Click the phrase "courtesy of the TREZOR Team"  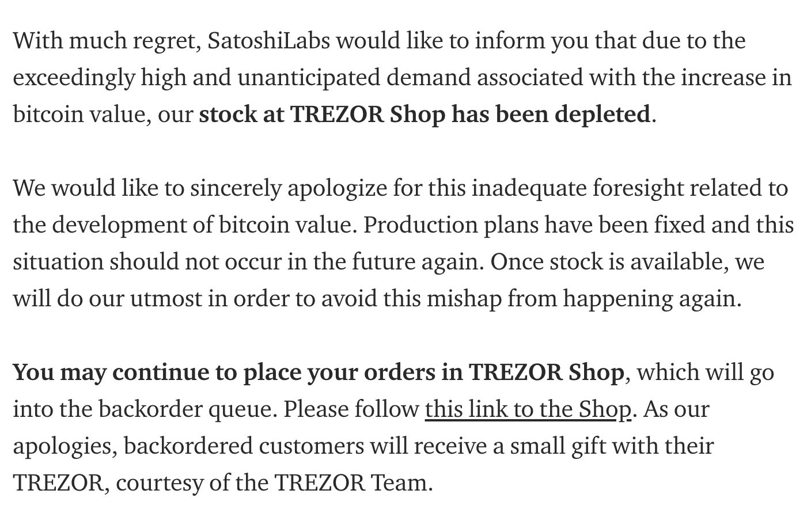pyautogui.click(x=274, y=483)
